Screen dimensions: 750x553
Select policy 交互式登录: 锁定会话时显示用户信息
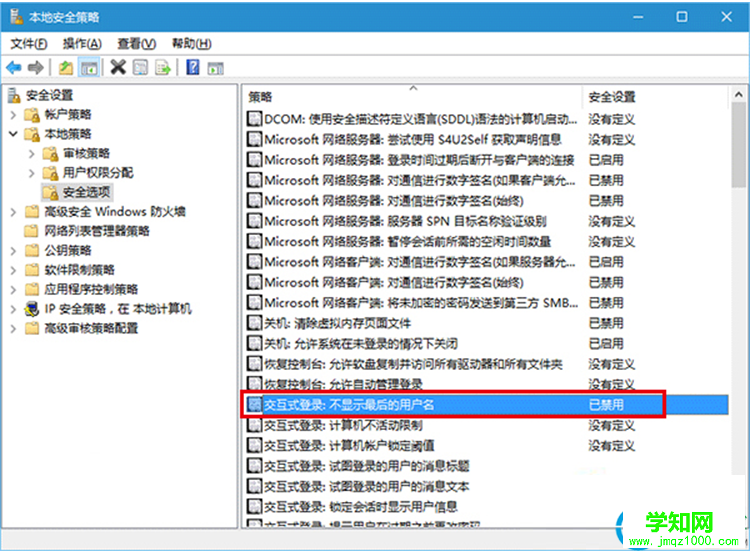point(361,507)
